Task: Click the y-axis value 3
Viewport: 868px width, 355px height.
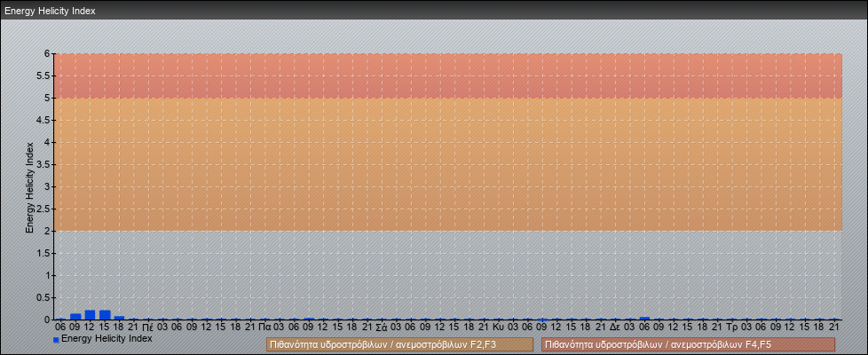Action: coord(48,186)
